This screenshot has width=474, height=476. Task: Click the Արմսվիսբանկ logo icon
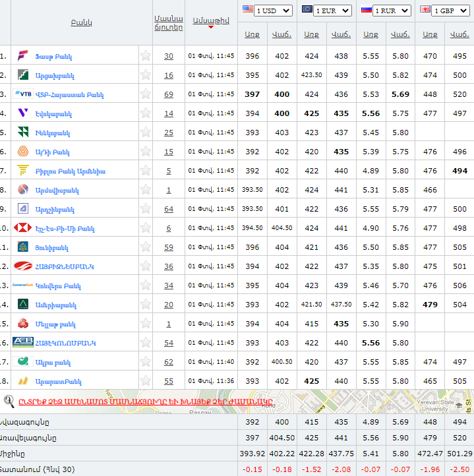pyautogui.click(x=23, y=189)
